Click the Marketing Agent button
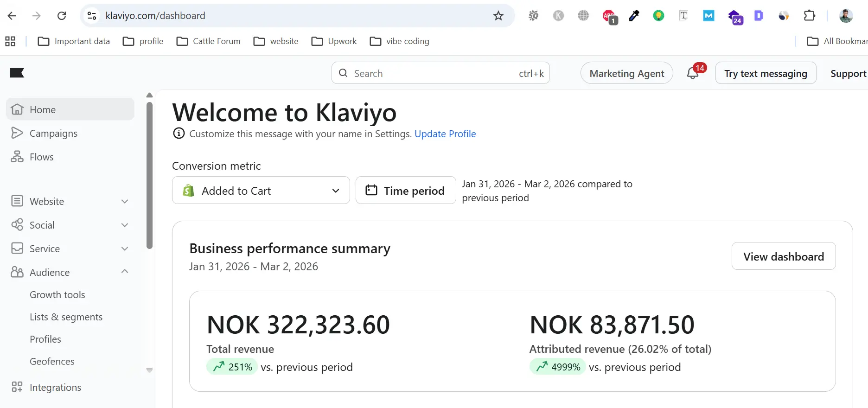Viewport: 868px width, 408px height. pyautogui.click(x=627, y=73)
